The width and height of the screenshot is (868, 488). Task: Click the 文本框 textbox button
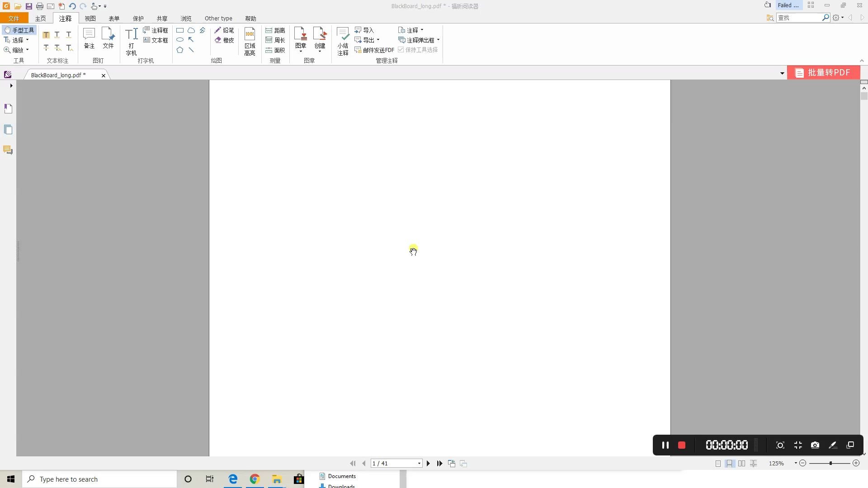pyautogui.click(x=156, y=40)
